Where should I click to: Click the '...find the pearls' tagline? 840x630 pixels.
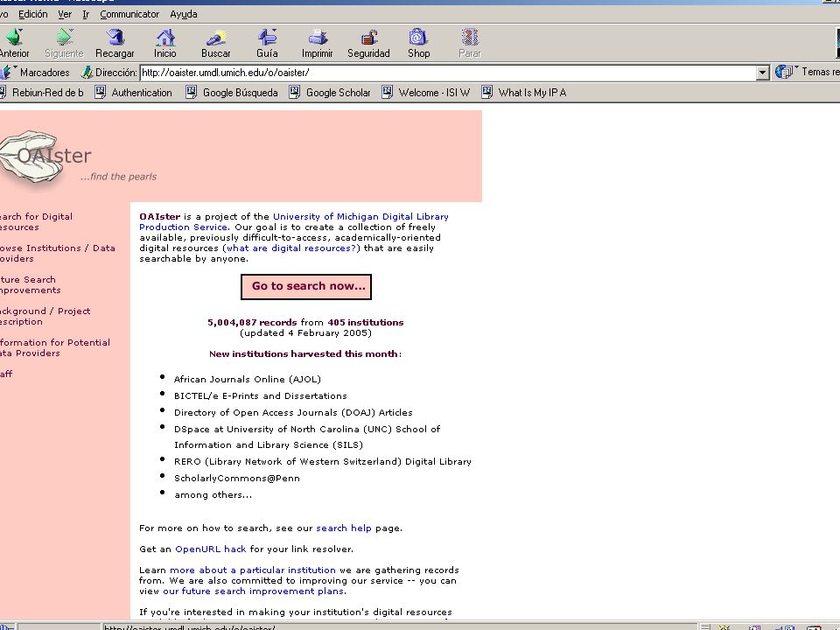pos(118,177)
